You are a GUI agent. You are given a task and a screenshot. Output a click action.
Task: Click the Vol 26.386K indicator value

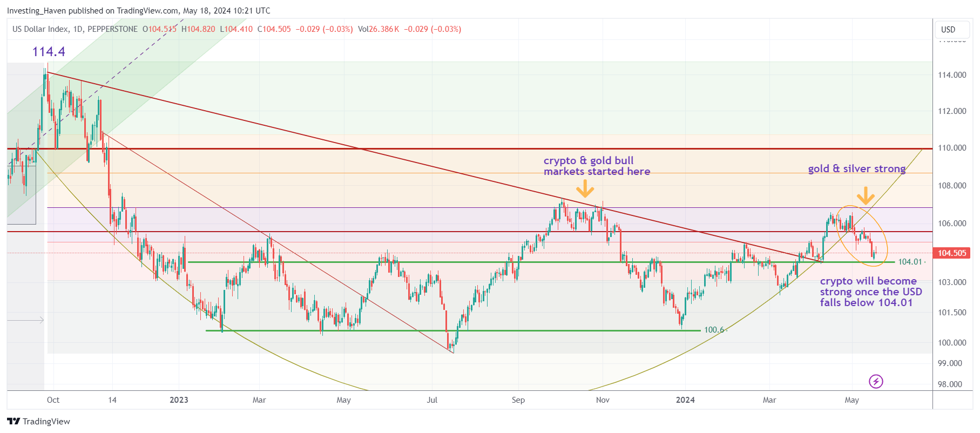[x=379, y=29]
